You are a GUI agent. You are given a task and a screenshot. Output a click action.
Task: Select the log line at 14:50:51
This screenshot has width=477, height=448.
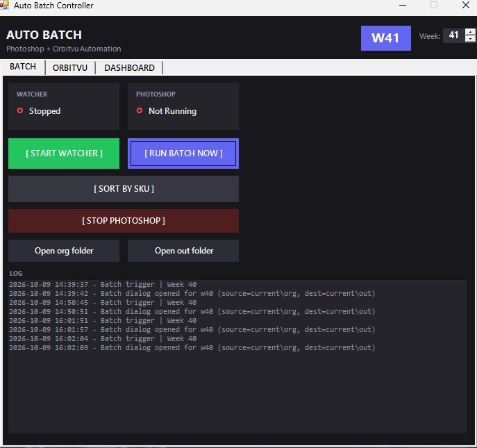tap(192, 311)
